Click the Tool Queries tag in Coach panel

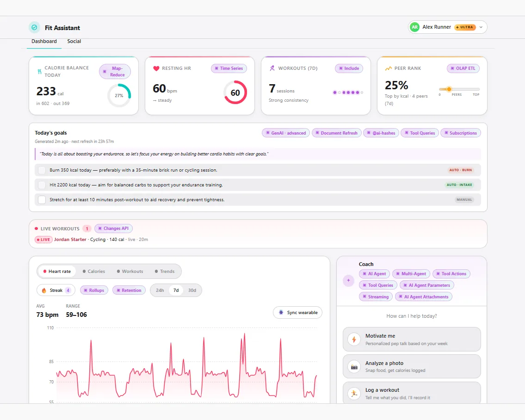pos(378,285)
